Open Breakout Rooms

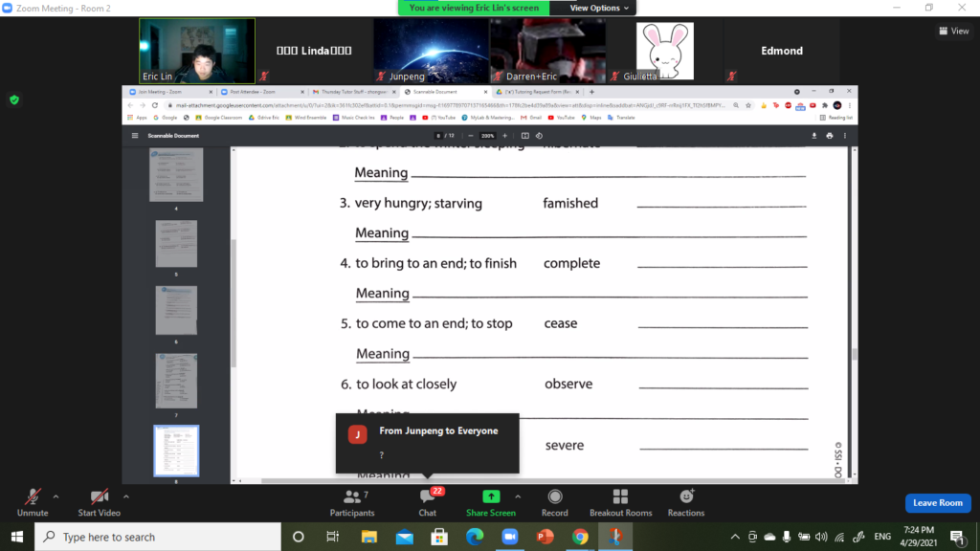point(620,502)
